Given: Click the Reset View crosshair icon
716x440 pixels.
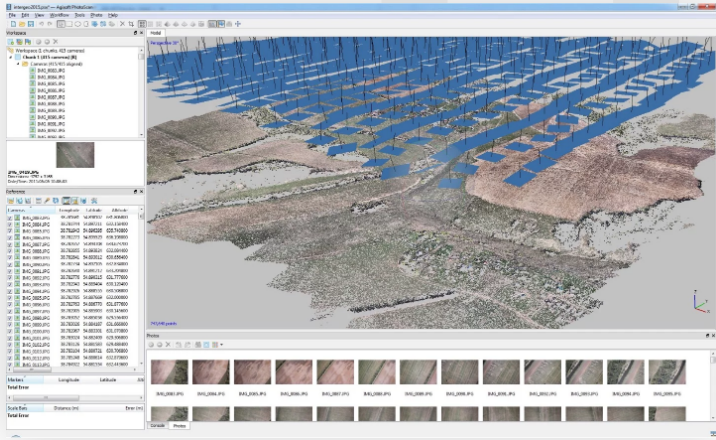Looking at the screenshot, I should tap(238, 24).
